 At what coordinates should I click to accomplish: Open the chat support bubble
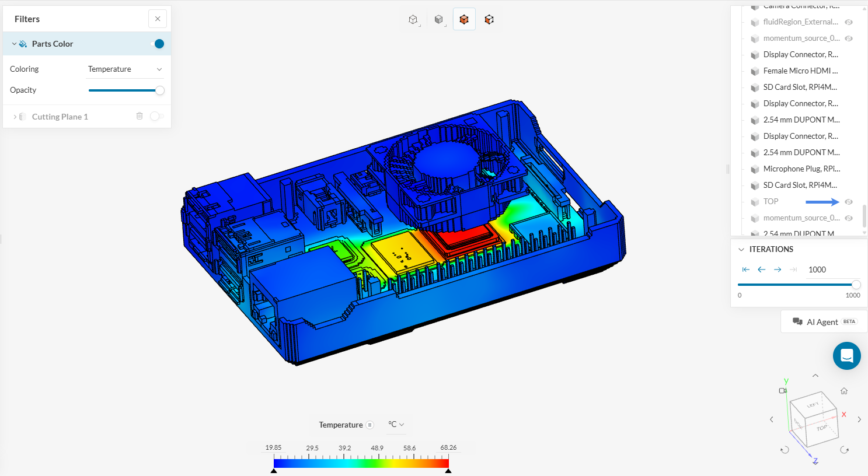click(x=846, y=355)
